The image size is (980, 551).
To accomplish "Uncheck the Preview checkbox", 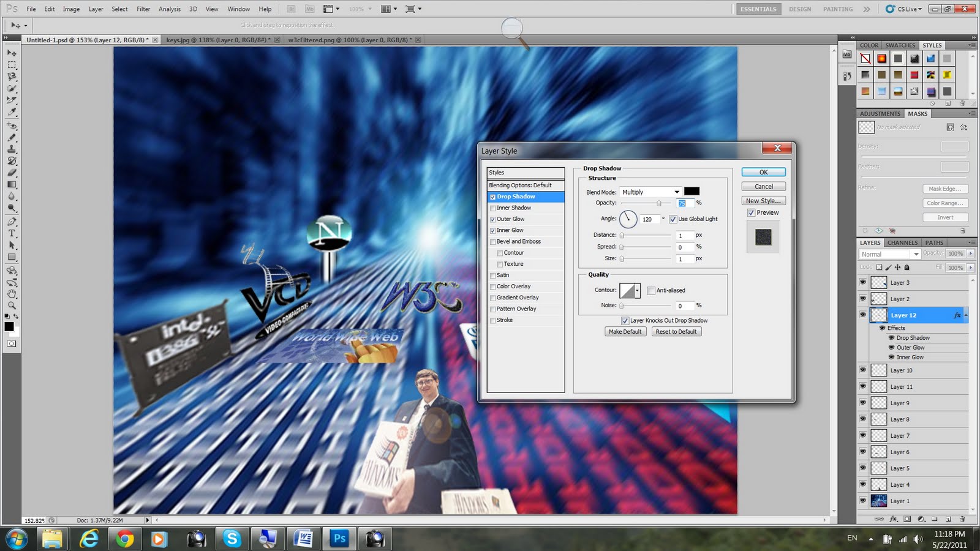I will tap(752, 213).
